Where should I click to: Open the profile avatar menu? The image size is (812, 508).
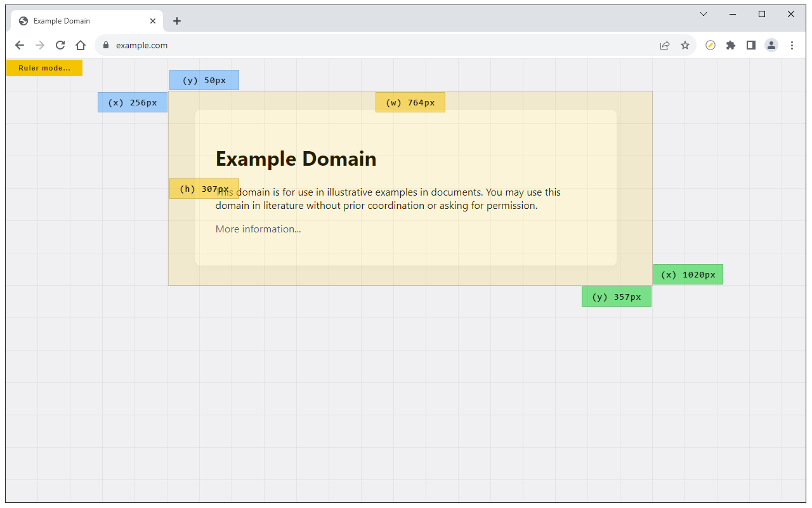tap(771, 45)
